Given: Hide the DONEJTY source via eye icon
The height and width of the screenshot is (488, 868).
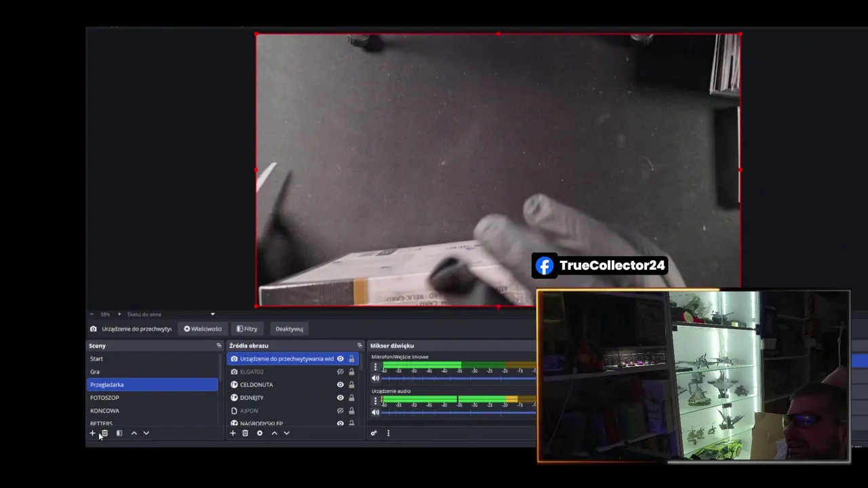Looking at the screenshot, I should (340, 398).
